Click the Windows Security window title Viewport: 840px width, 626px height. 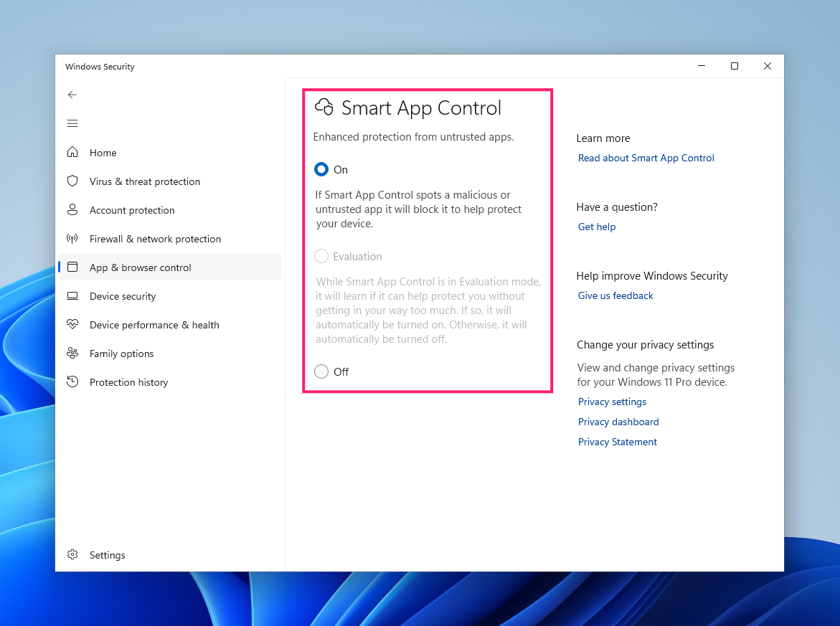[100, 67]
